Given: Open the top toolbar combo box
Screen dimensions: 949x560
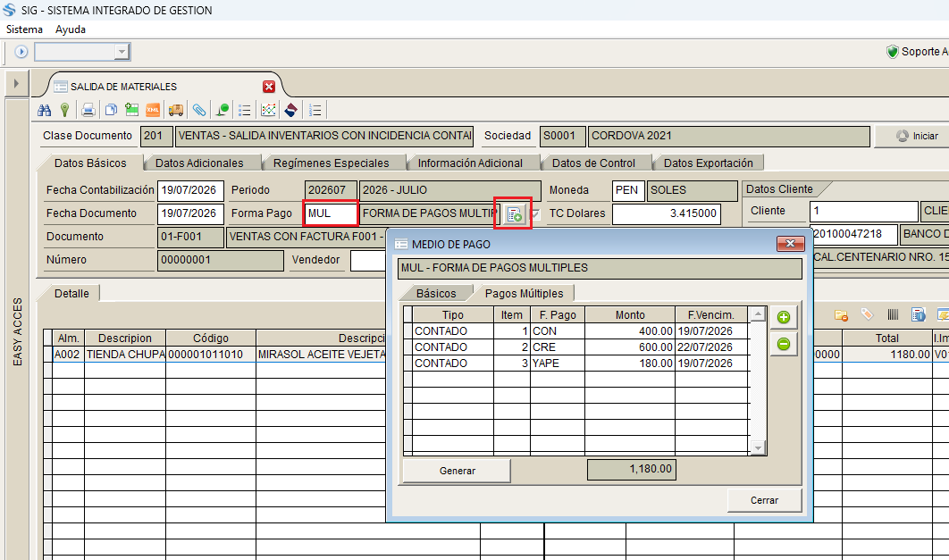Looking at the screenshot, I should pos(82,52).
